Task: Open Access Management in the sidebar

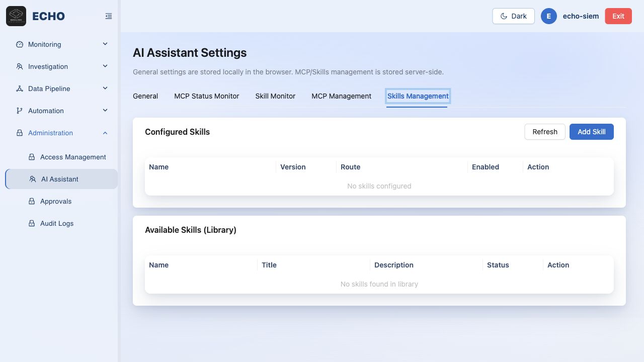Action: [x=61, y=157]
